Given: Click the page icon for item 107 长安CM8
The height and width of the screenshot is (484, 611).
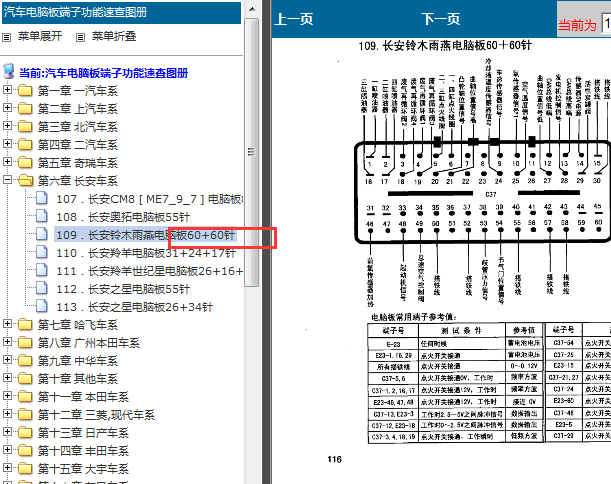Looking at the screenshot, I should pyautogui.click(x=42, y=198).
